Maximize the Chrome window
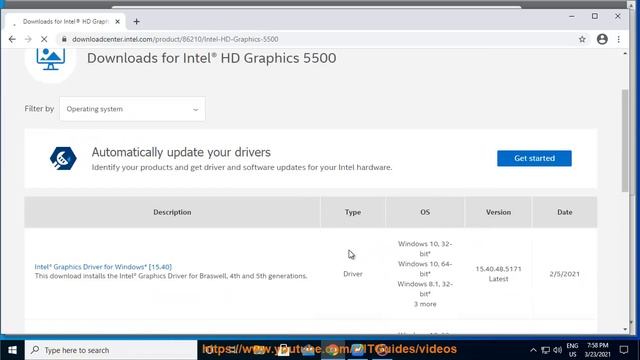640x360 pixels. [x=595, y=16]
